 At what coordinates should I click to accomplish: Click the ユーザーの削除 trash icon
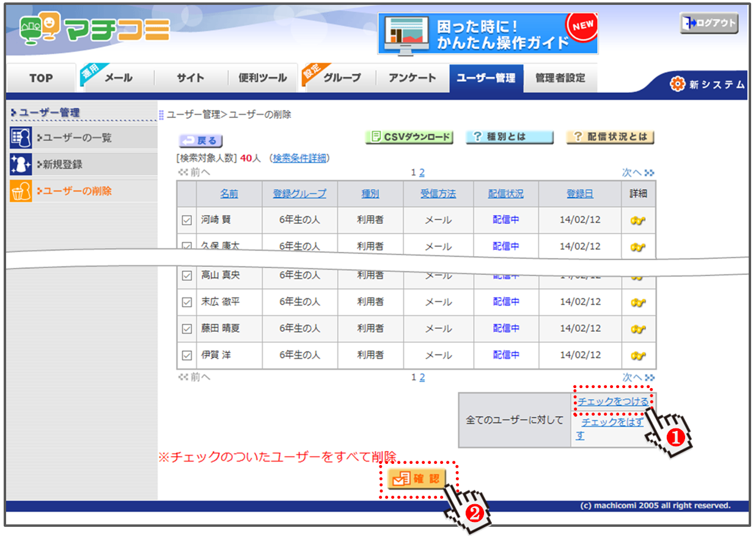pos(21,191)
